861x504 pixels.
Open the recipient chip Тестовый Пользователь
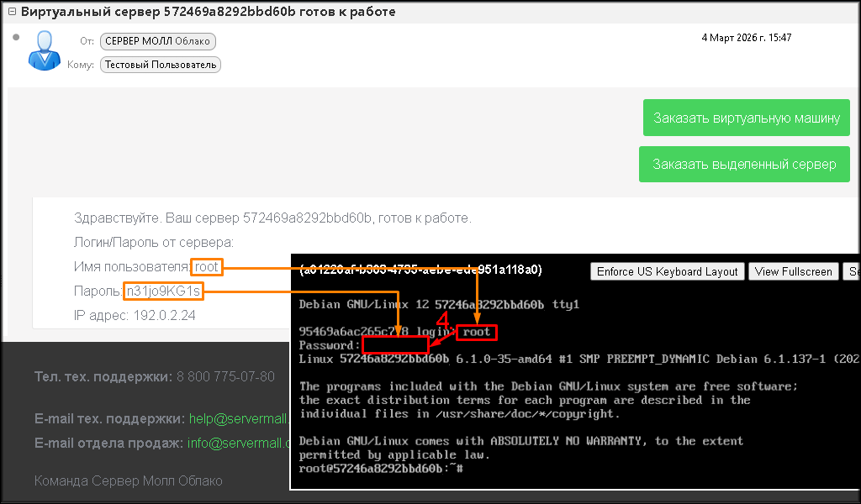coord(160,65)
